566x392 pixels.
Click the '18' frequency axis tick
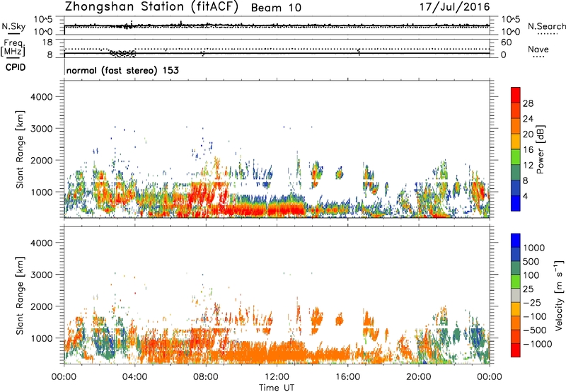47,42
